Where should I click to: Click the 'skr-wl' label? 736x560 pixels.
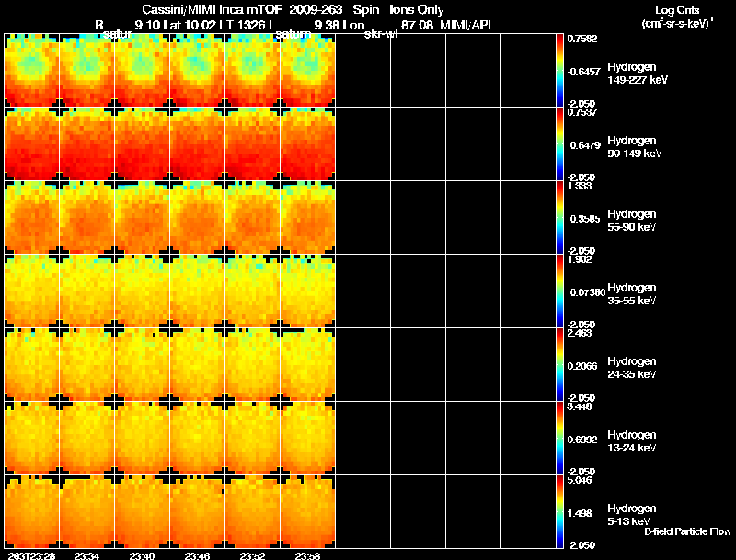point(381,34)
